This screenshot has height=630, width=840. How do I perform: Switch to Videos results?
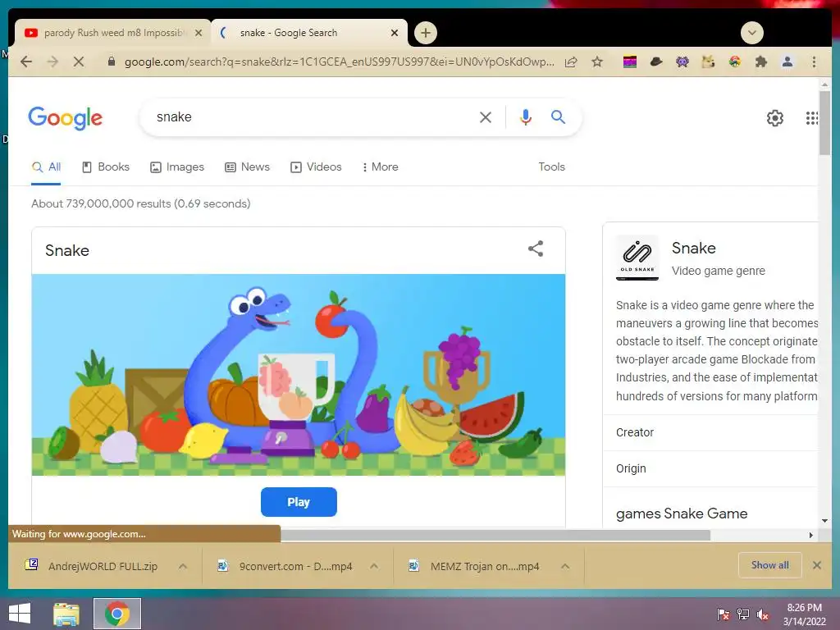click(316, 167)
